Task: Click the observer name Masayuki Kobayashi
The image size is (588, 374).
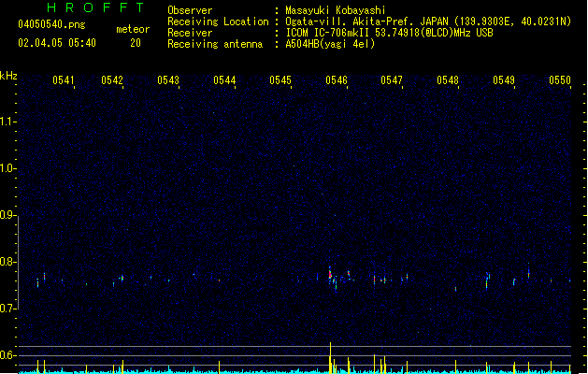Action: 336,10
